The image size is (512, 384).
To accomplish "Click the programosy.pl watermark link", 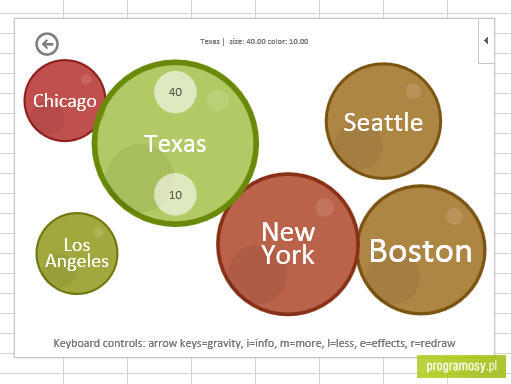I will 461,366.
